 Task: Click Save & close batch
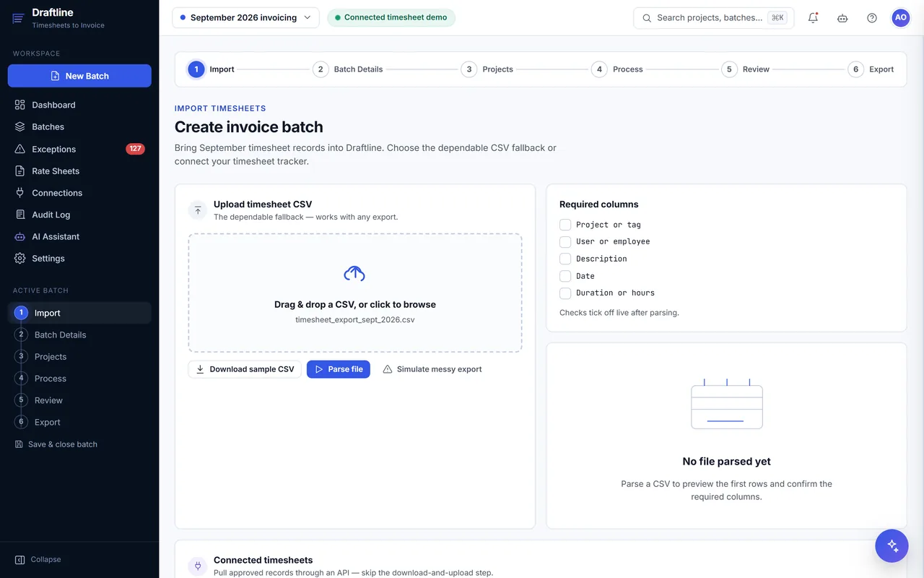[56, 444]
